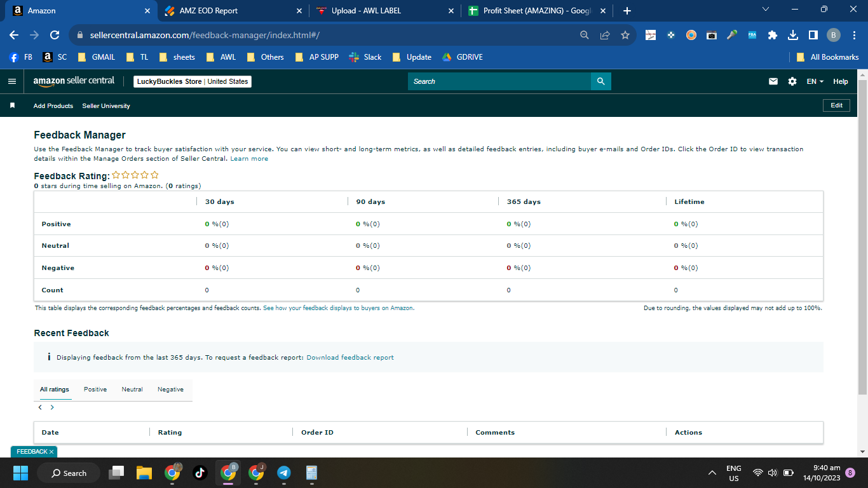
Task: Open the camera screenshot extension
Action: (712, 35)
